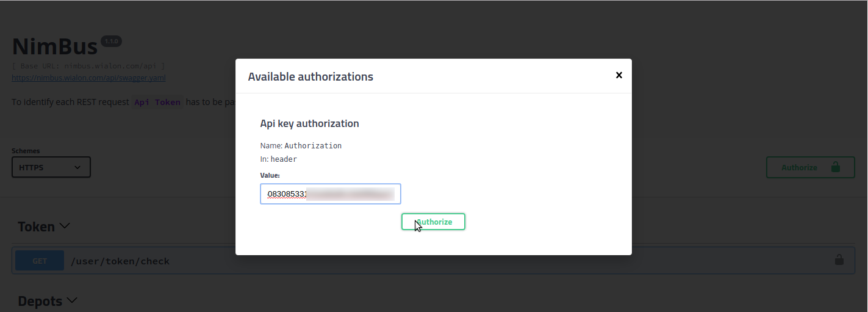Close the Available authorizations dialog
The height and width of the screenshot is (312, 868).
(619, 75)
